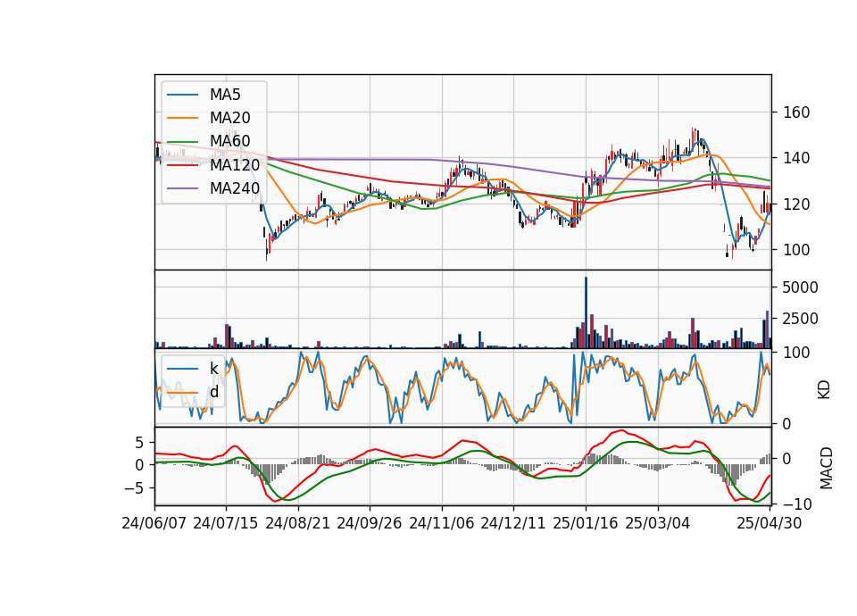Click the tallest volume bar above 5000

click(x=586, y=312)
